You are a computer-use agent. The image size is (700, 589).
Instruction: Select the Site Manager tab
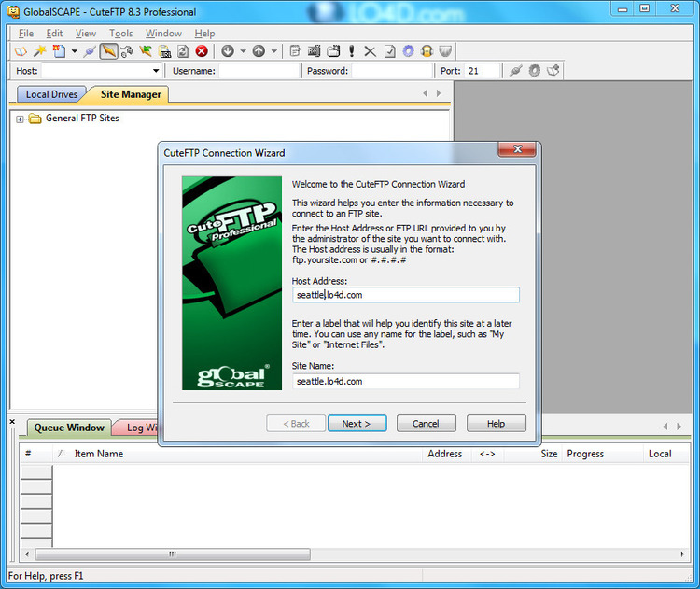click(x=131, y=94)
